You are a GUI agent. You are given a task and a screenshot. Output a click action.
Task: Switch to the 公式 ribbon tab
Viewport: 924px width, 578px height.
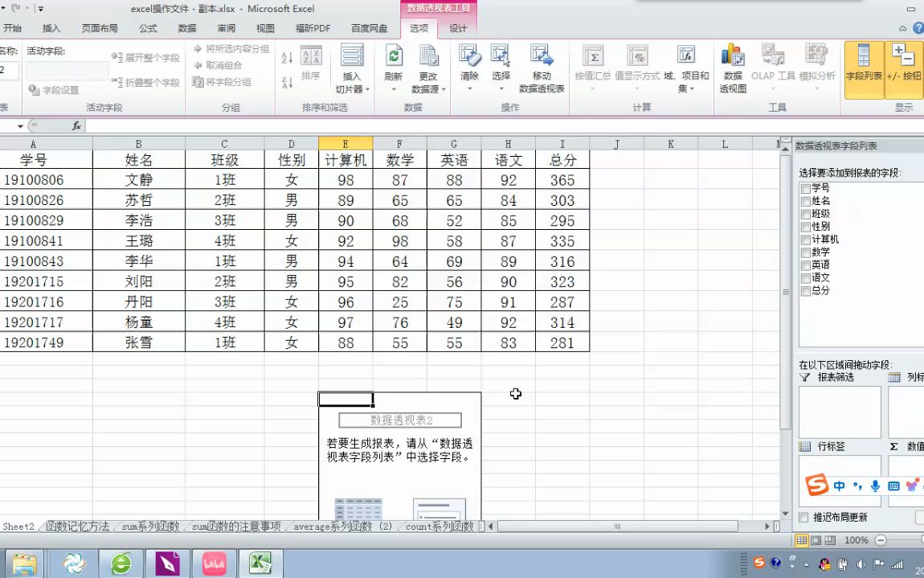tap(148, 28)
